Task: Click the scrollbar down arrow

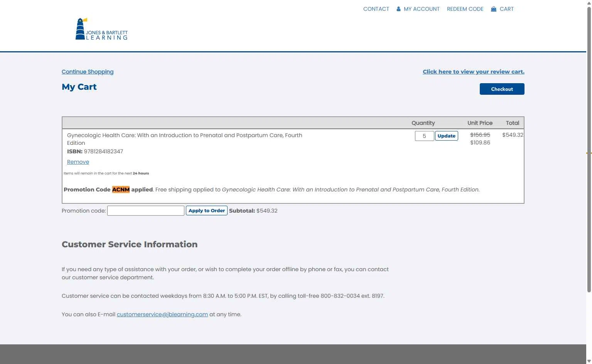Action: (589, 361)
